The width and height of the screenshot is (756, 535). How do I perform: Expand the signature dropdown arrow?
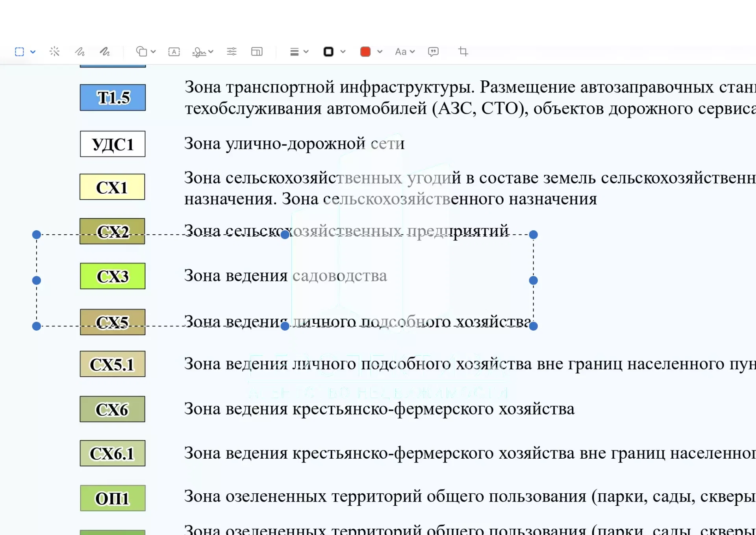tap(211, 52)
